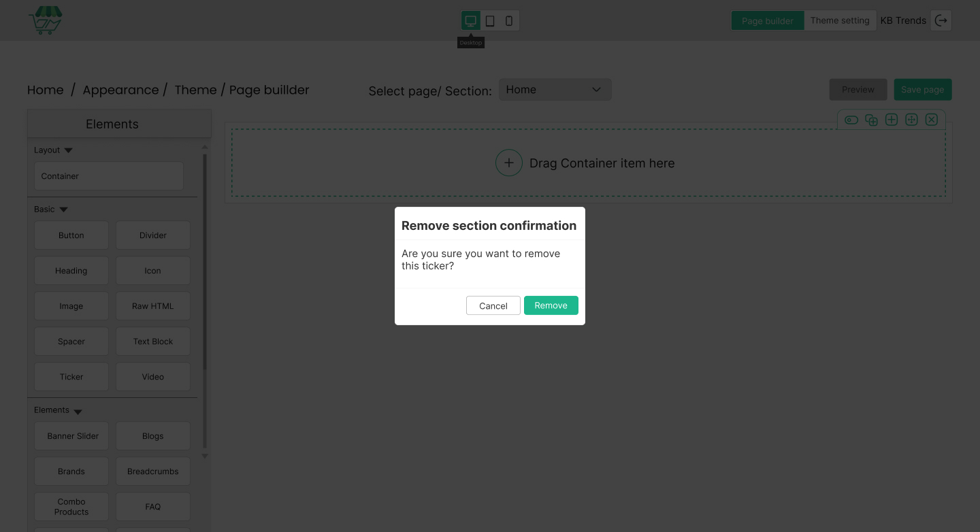Switch to mobile phone preview mode
This screenshot has width=980, height=532.
point(509,20)
